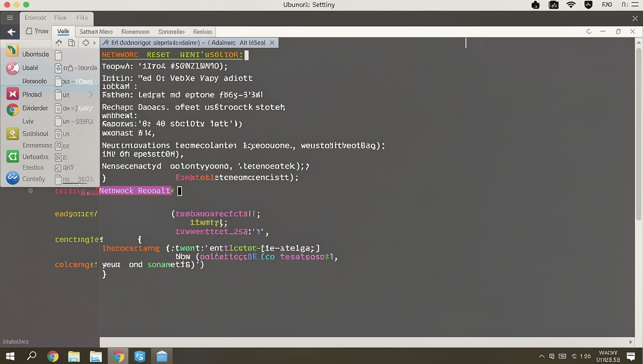Click the refresh cycle toolbar icon

point(86,43)
